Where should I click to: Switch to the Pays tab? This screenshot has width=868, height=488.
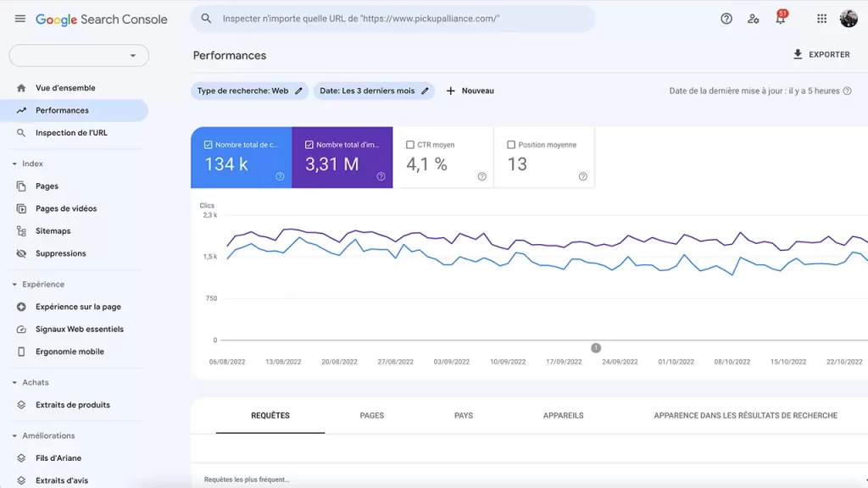coord(464,415)
